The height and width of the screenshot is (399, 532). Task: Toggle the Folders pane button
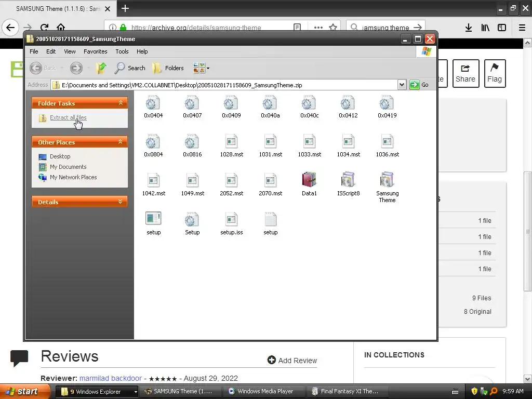click(168, 68)
